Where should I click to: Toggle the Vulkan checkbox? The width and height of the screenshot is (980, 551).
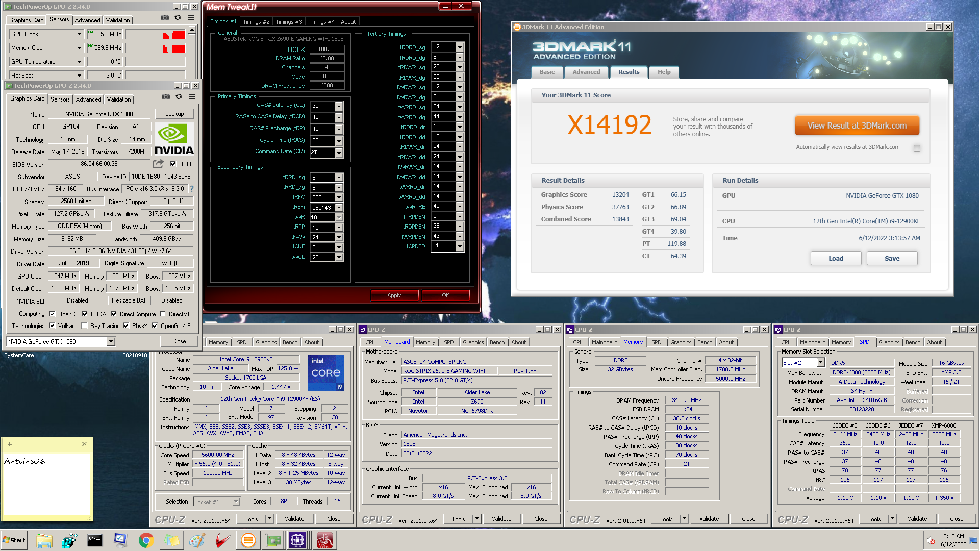click(52, 326)
